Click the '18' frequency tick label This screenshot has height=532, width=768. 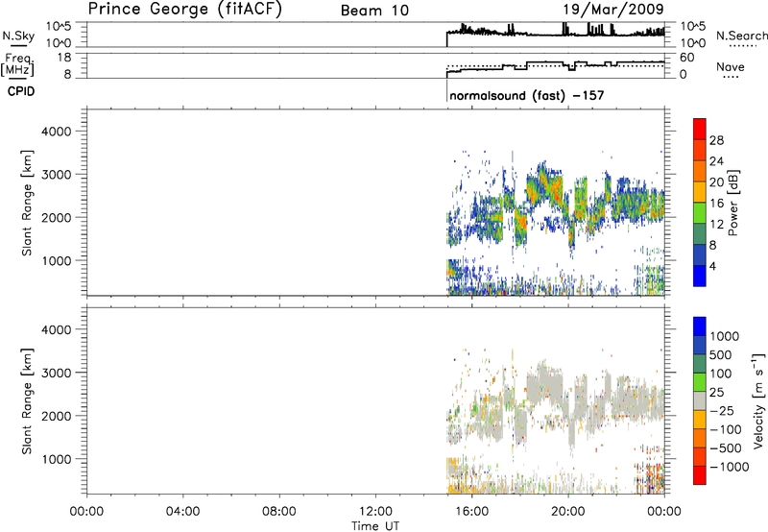coord(63,58)
